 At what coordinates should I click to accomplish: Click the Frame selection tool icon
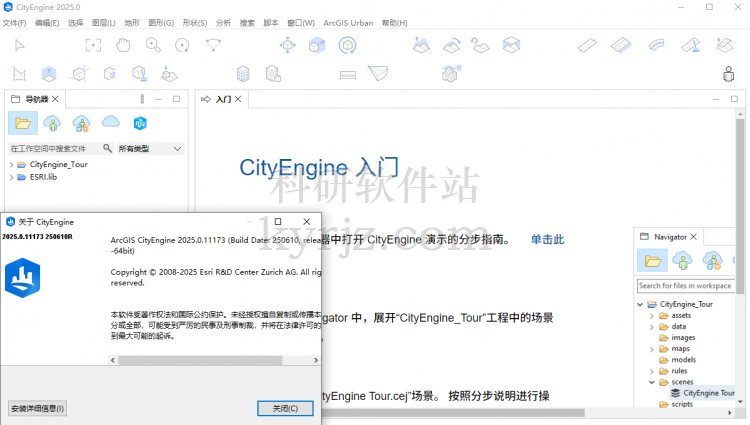93,45
